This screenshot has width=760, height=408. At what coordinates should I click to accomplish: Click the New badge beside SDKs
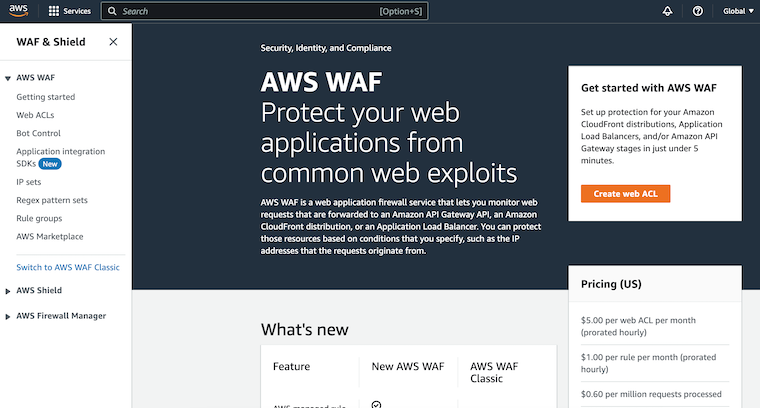pos(50,164)
